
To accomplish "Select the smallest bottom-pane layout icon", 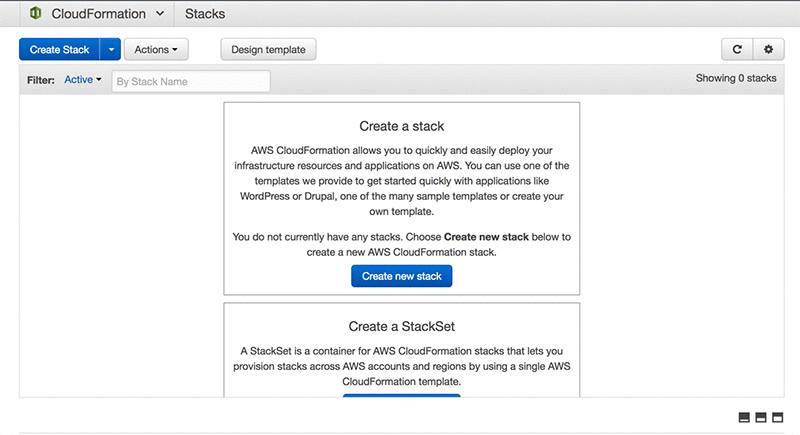I will [x=745, y=417].
